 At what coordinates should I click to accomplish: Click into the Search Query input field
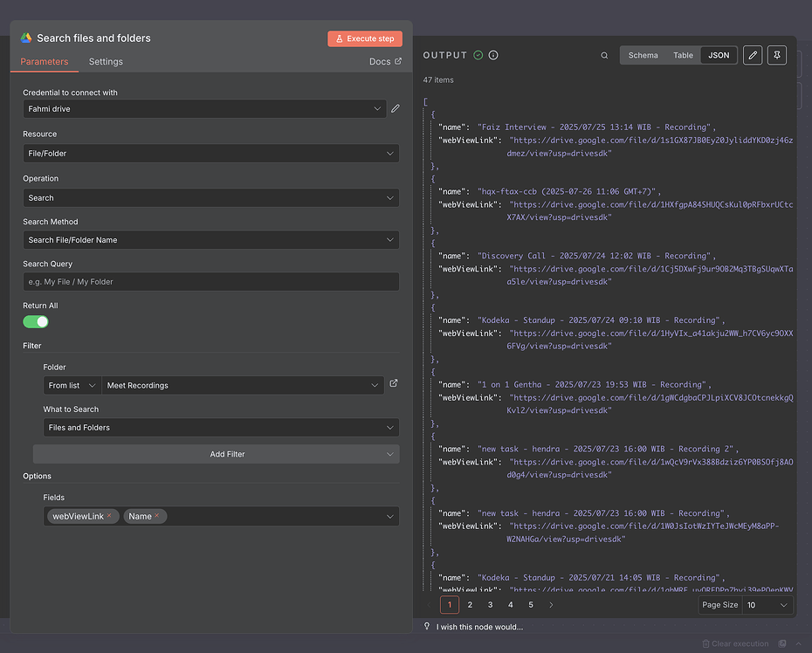point(210,282)
